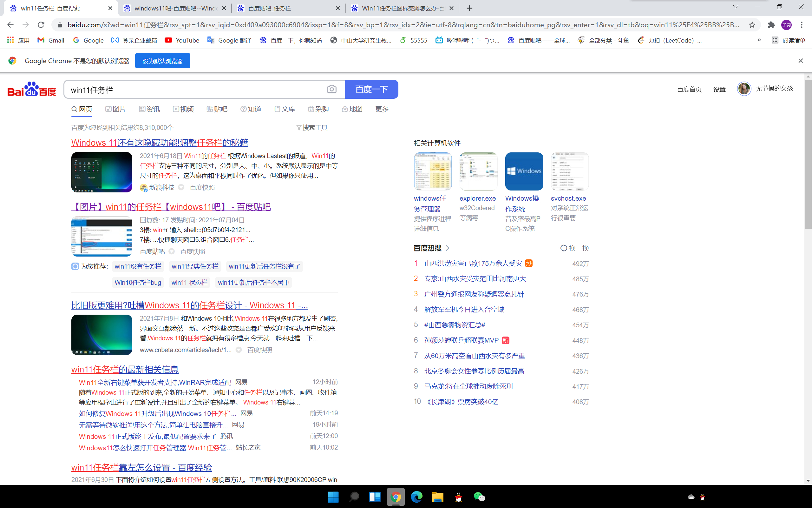Open win11任务栏靠左怎么设置 result

tap(141, 467)
